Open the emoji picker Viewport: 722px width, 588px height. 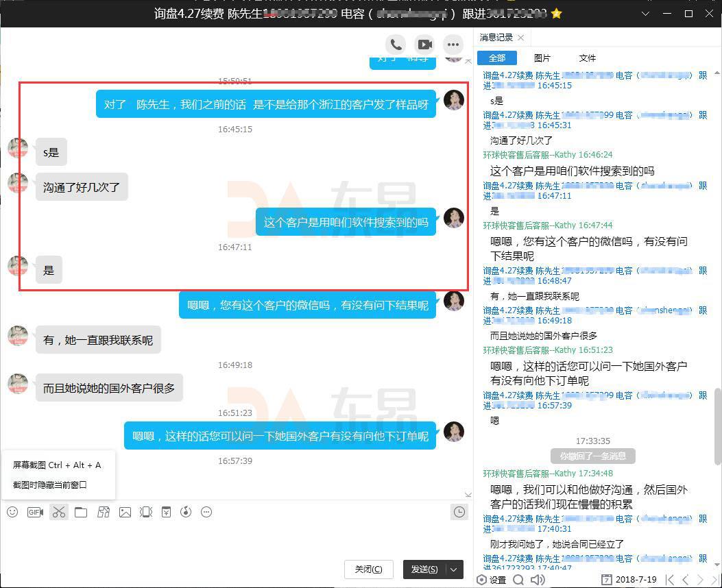pos(12,512)
